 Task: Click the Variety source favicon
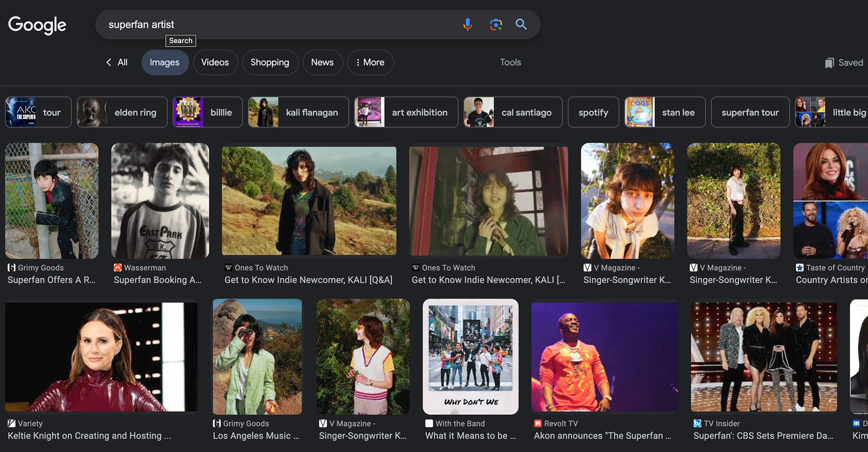pos(12,423)
